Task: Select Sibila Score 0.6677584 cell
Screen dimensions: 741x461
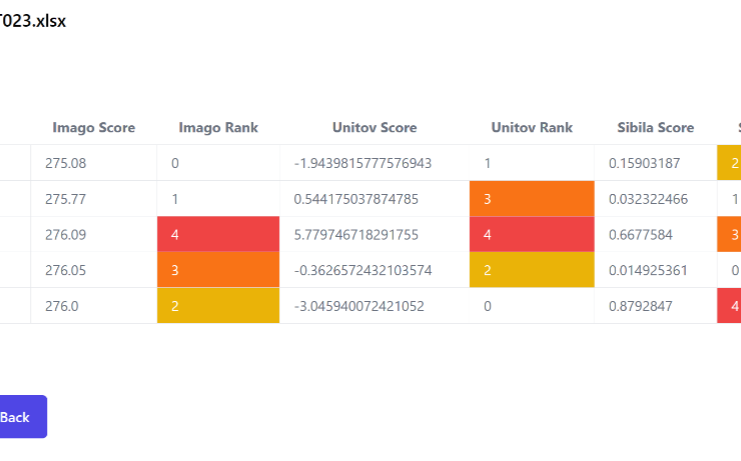Action: click(x=655, y=234)
